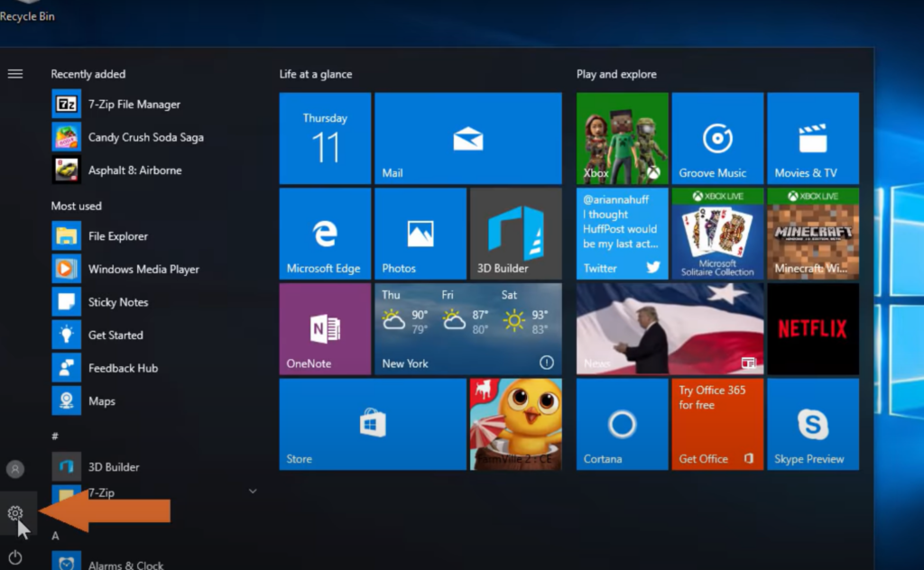Image resolution: width=924 pixels, height=570 pixels.
Task: Expand the Start menu hamburger navigation
Action: pyautogui.click(x=15, y=74)
